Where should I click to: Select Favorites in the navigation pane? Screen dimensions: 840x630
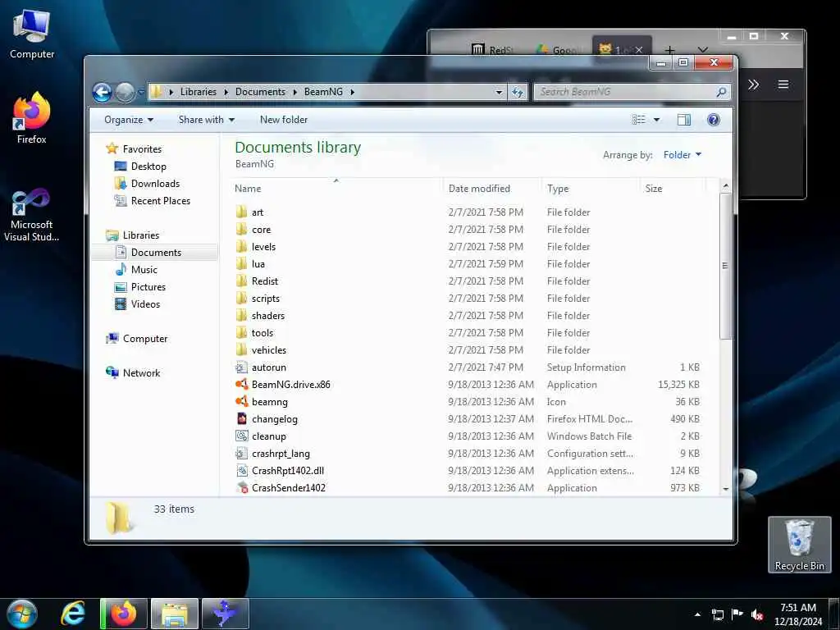click(142, 149)
